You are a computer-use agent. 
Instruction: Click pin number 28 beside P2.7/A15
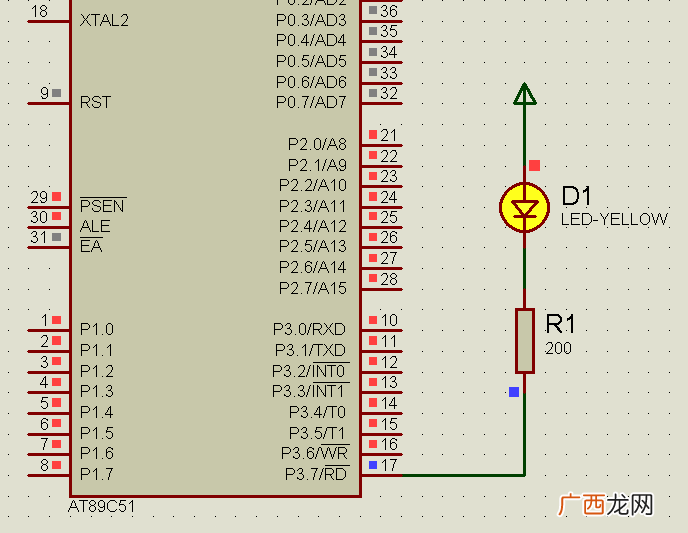389,279
